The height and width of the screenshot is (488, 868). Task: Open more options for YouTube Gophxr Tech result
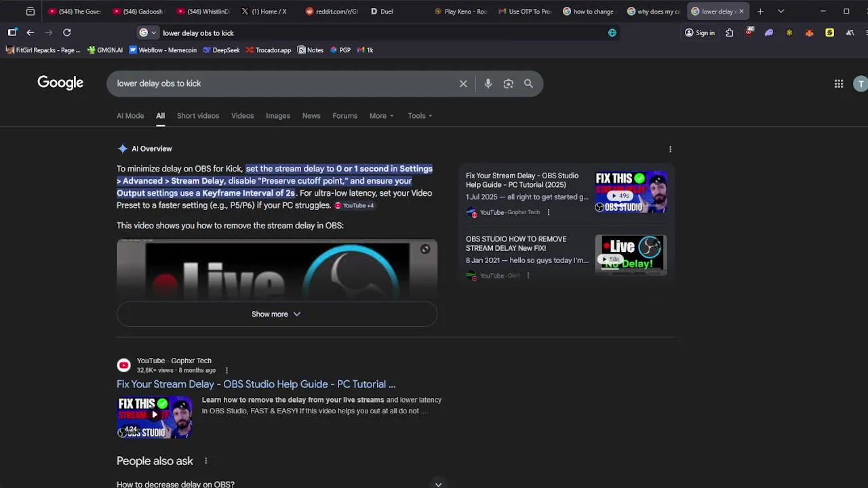226,370
